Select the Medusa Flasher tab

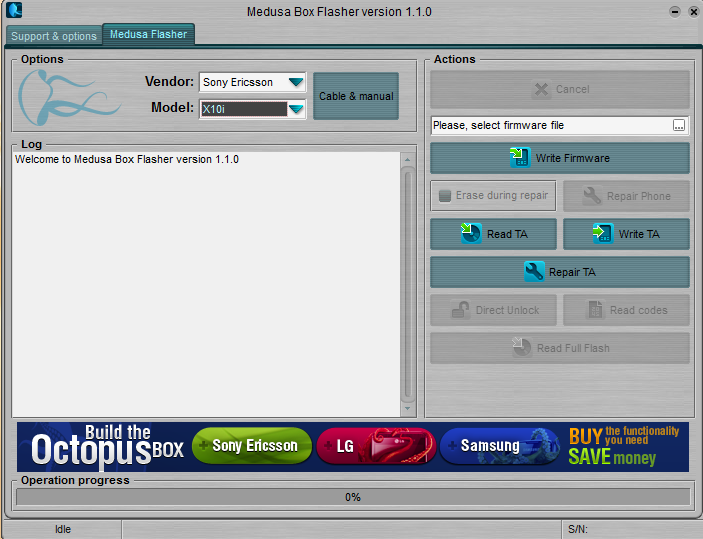tap(148, 34)
